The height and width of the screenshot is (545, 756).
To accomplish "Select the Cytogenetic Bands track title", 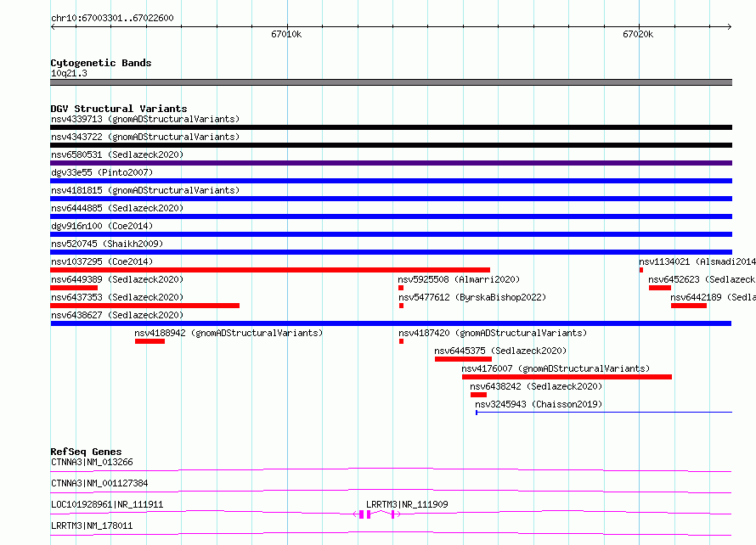I will [x=101, y=63].
